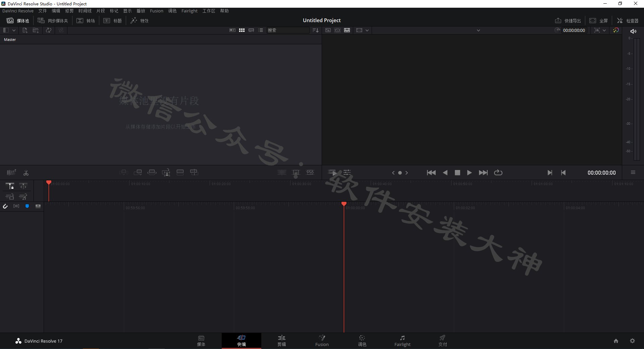Click the 快捷导出 quick export button
Image resolution: width=644 pixels, height=349 pixels.
[x=568, y=20]
